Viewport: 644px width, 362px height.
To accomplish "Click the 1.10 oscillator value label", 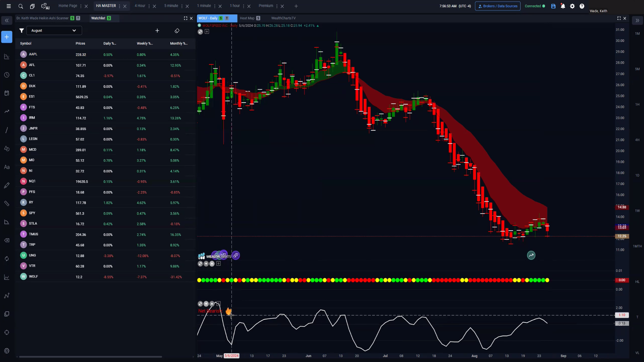I will tap(622, 315).
